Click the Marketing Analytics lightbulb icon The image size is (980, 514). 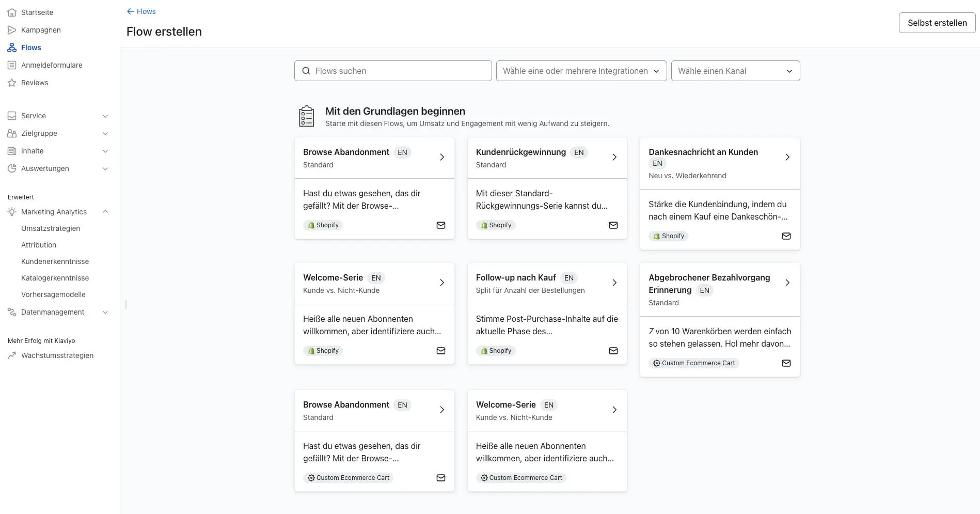[x=12, y=212]
